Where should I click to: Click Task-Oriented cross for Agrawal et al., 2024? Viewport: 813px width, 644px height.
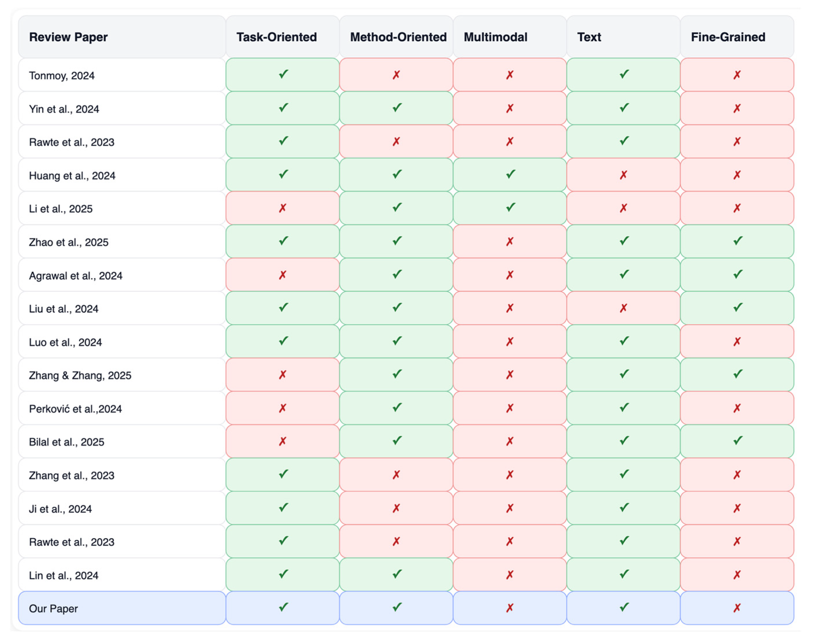click(x=283, y=275)
